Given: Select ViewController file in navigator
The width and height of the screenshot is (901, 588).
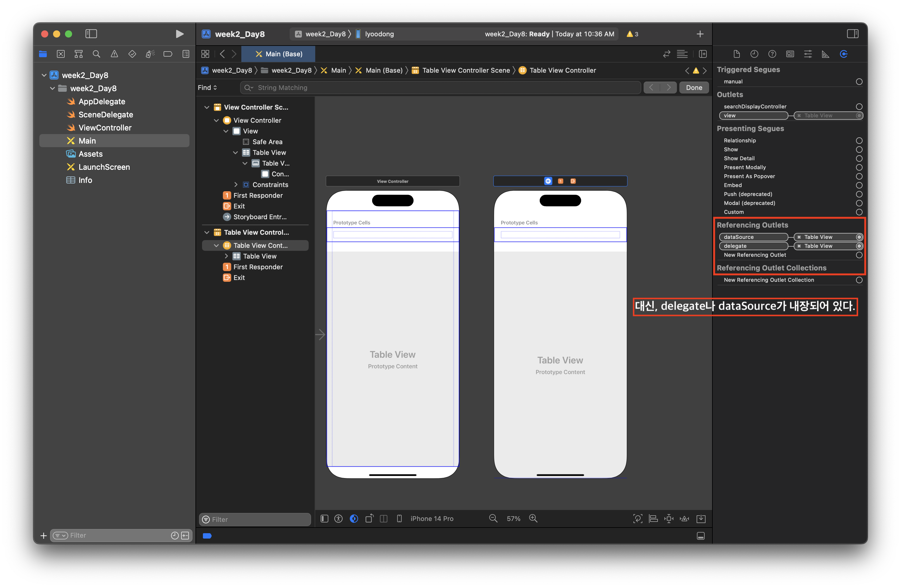Looking at the screenshot, I should click(105, 128).
